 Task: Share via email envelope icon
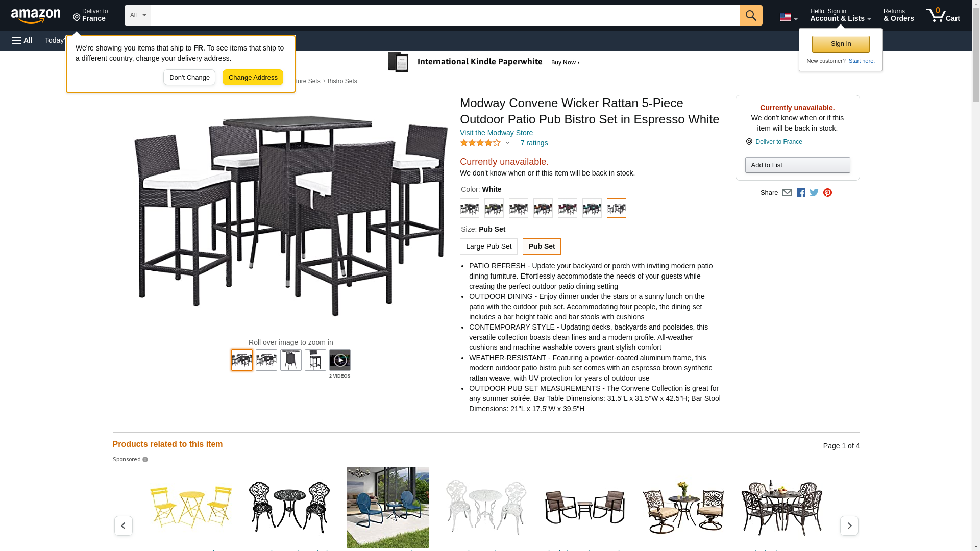click(787, 193)
